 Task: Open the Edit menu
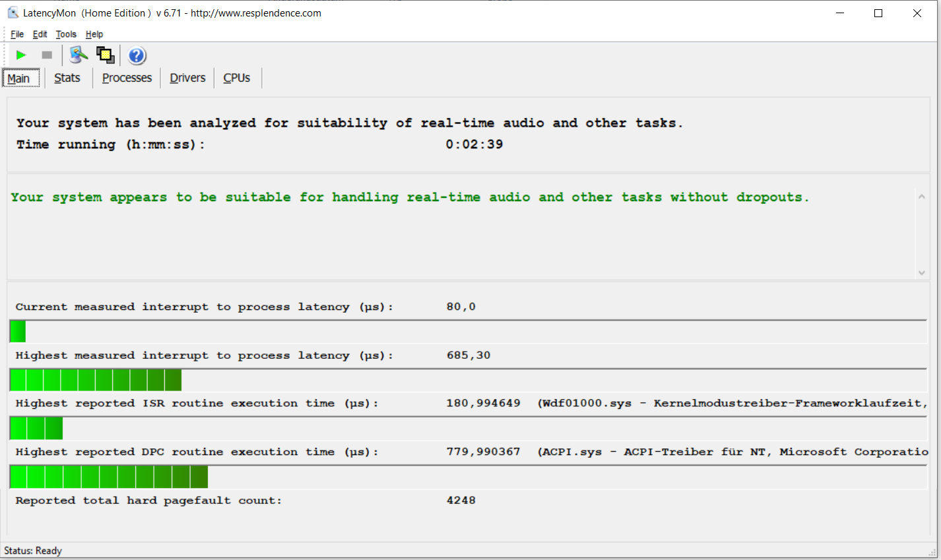40,34
